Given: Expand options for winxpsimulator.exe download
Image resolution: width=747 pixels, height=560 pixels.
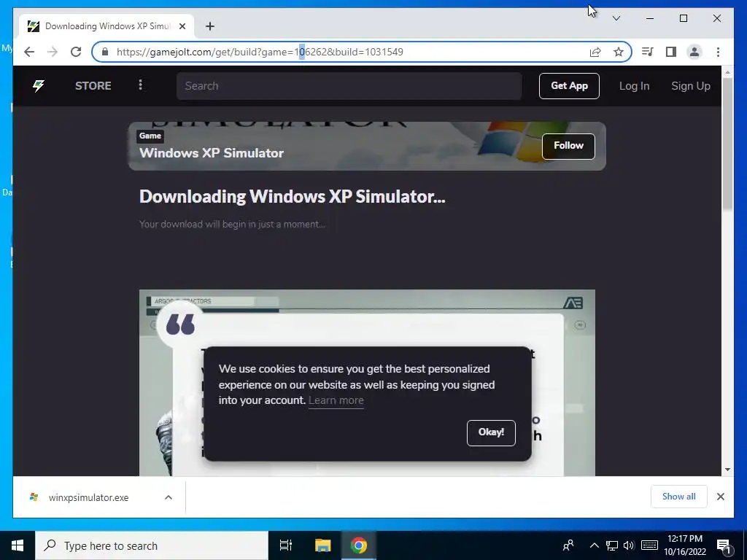Looking at the screenshot, I should coord(169,497).
